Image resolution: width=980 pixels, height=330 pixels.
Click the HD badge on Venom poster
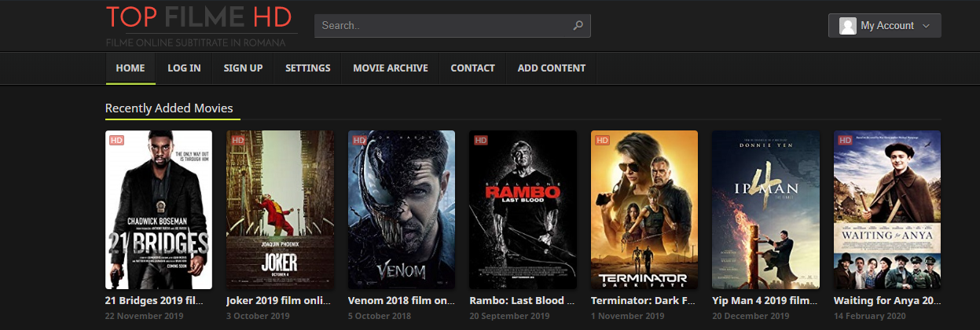pos(358,140)
